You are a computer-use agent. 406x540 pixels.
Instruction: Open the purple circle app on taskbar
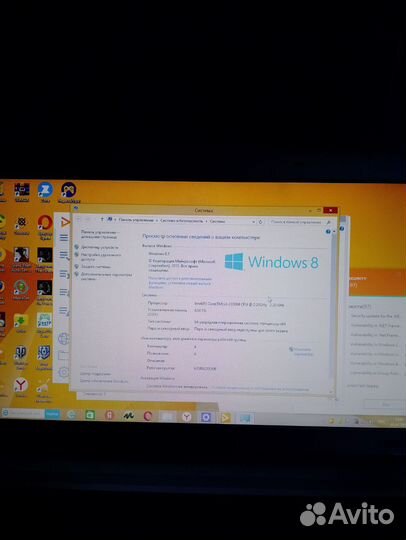pos(206,417)
